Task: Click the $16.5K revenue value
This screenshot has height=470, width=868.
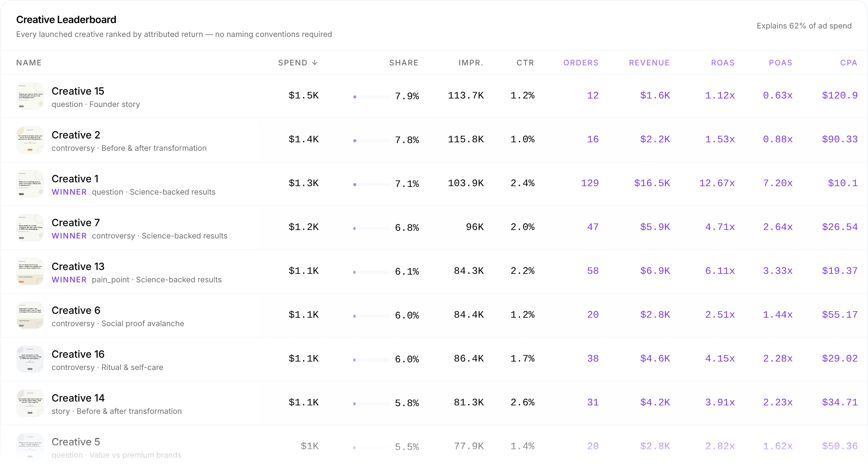Action: click(652, 183)
